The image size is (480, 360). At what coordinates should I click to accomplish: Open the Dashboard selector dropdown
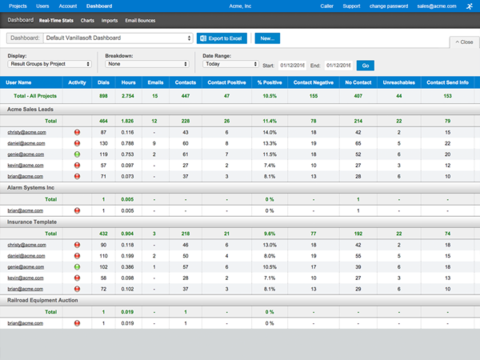[118, 38]
